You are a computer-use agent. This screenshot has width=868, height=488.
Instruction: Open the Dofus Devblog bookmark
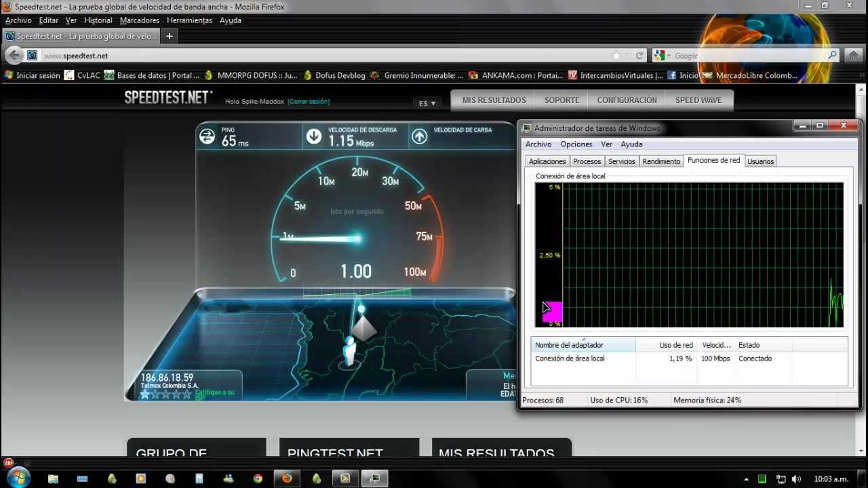tap(334, 75)
